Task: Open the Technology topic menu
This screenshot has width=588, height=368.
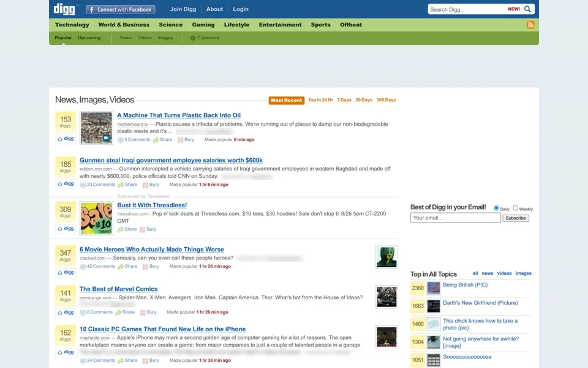Action: click(x=72, y=25)
